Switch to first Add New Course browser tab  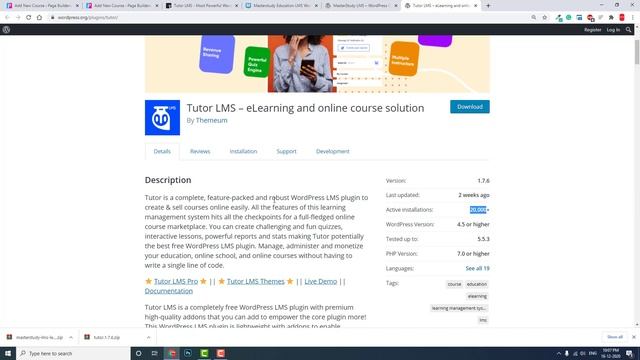pyautogui.click(x=42, y=6)
